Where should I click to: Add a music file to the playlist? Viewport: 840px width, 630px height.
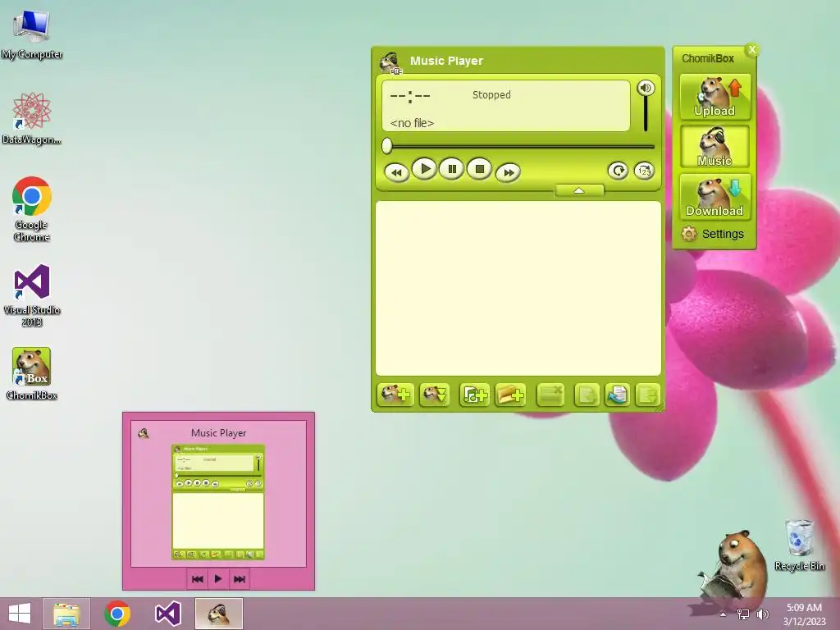pyautogui.click(x=474, y=395)
